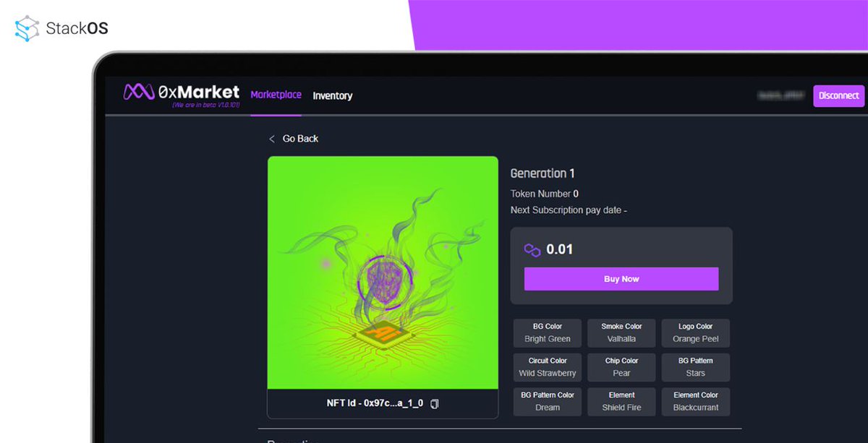Select the BG Color Bright Green trait
Viewport: 868px width, 443px height.
548,332
